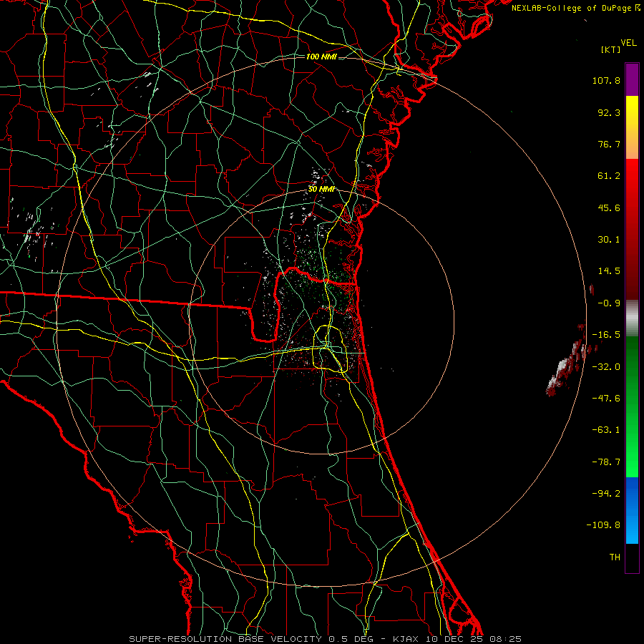Image resolution: width=644 pixels, height=644 pixels.
Task: Pick the gray band of the velocity scale
Action: (x=632, y=318)
